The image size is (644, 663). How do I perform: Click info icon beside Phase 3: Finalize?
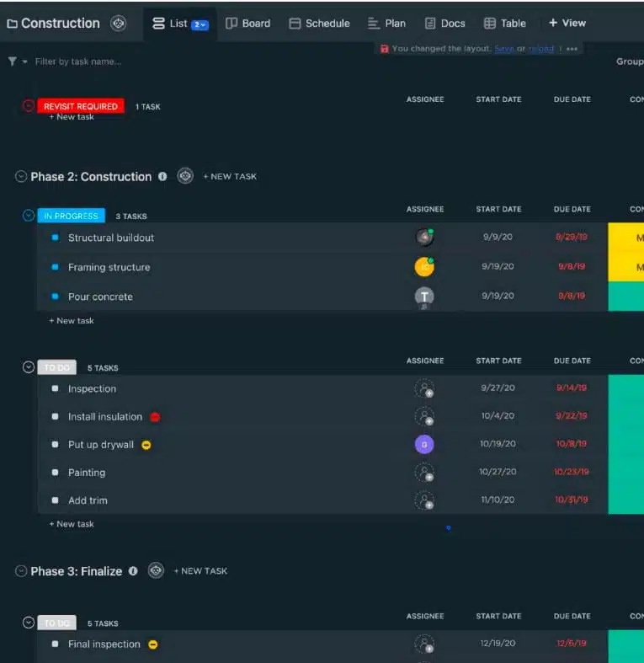(133, 571)
